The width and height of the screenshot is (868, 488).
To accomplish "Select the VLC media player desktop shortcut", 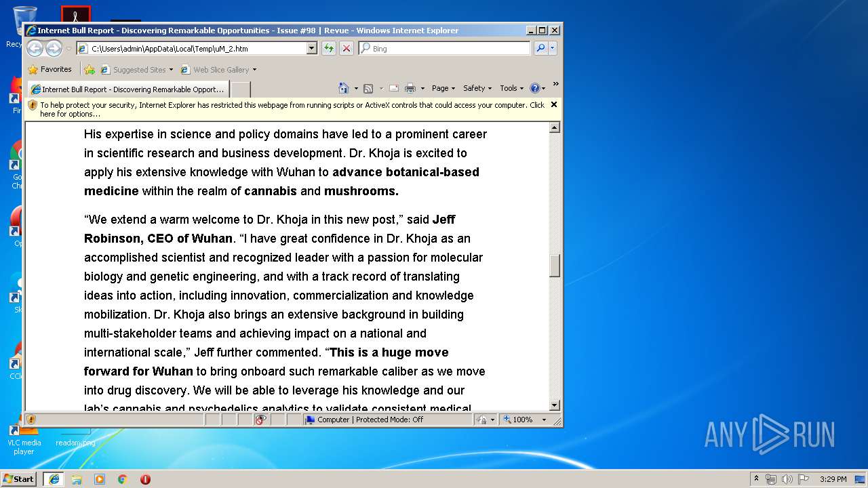I will point(24,439).
